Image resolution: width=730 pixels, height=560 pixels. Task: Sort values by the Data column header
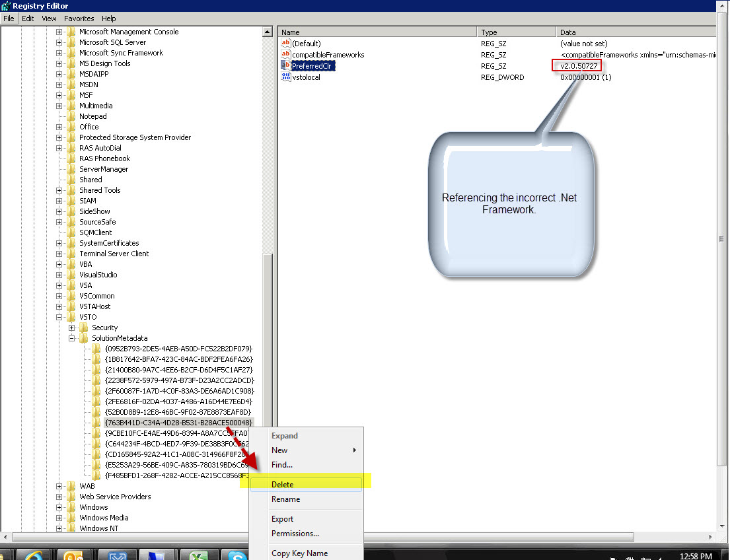pos(636,32)
